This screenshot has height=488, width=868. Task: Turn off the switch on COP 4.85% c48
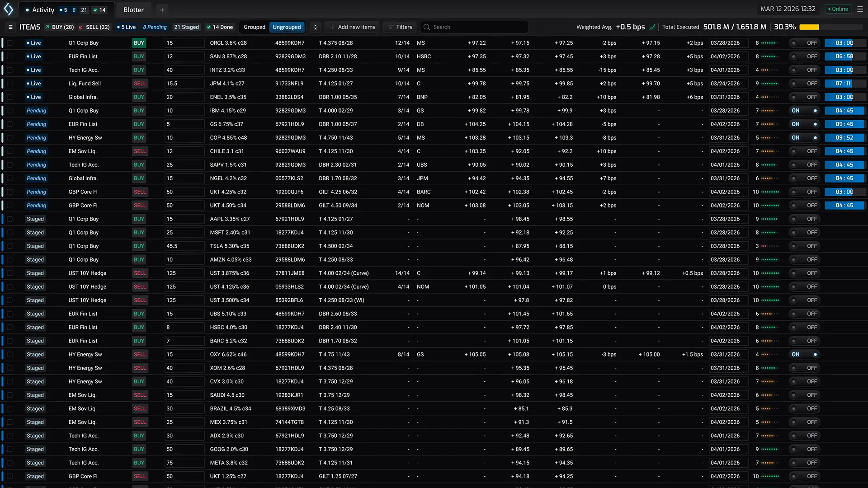click(804, 138)
